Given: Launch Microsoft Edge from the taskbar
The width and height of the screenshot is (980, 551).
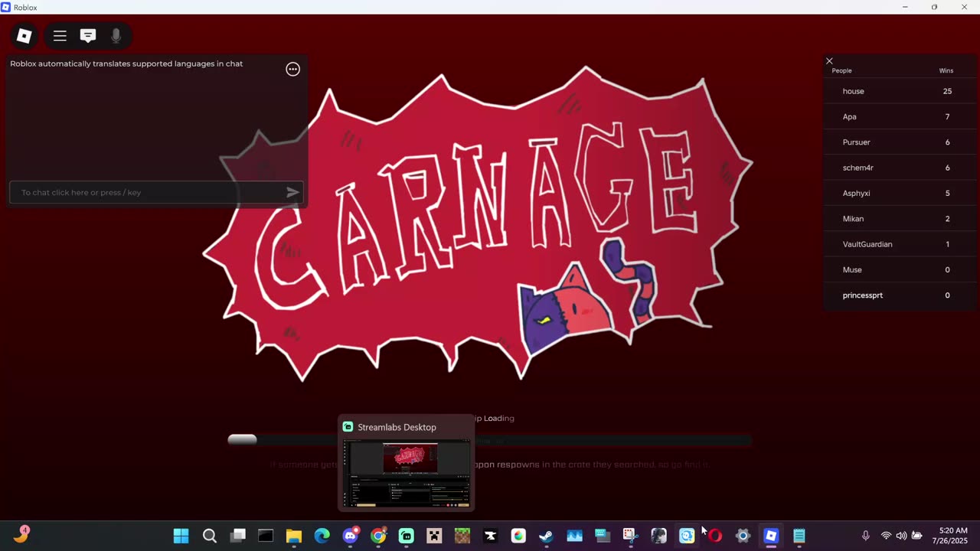Looking at the screenshot, I should (x=322, y=536).
